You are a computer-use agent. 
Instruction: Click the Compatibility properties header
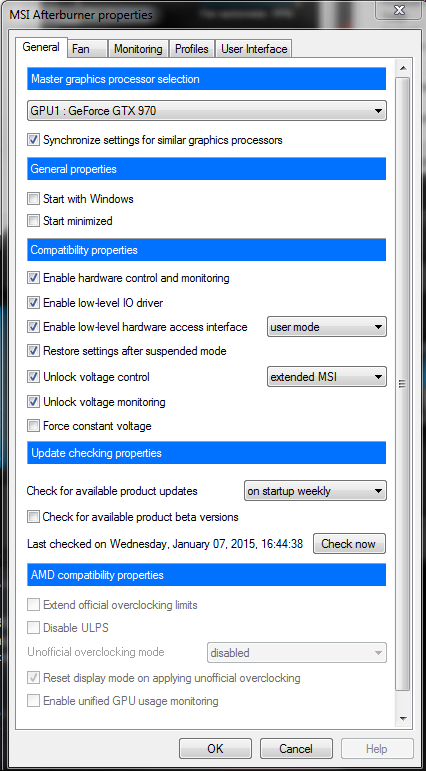[207, 250]
